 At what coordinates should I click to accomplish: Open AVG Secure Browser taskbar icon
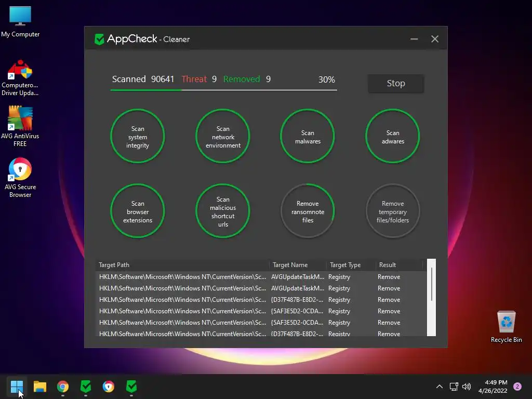[x=109, y=387]
